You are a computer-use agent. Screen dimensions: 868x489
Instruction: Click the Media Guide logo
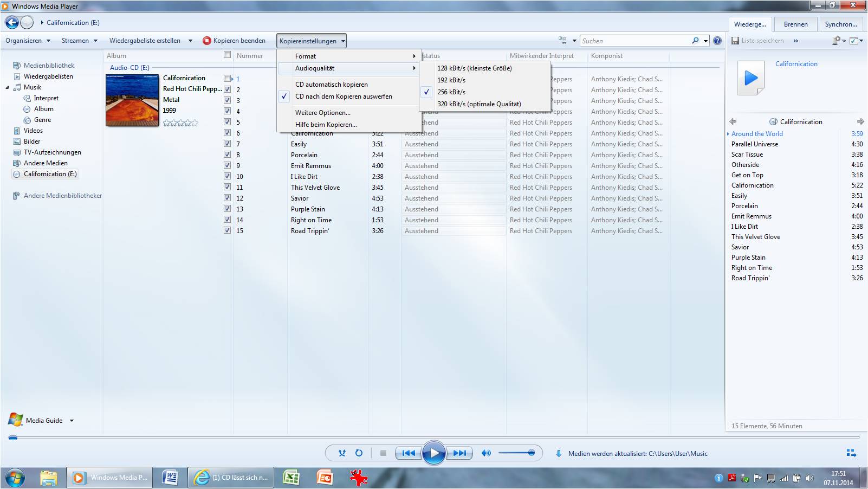[16, 420]
